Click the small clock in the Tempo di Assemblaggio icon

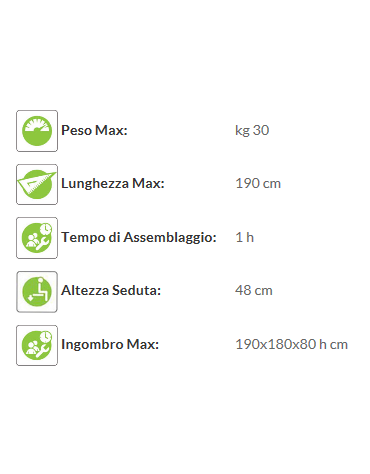pyautogui.click(x=45, y=229)
